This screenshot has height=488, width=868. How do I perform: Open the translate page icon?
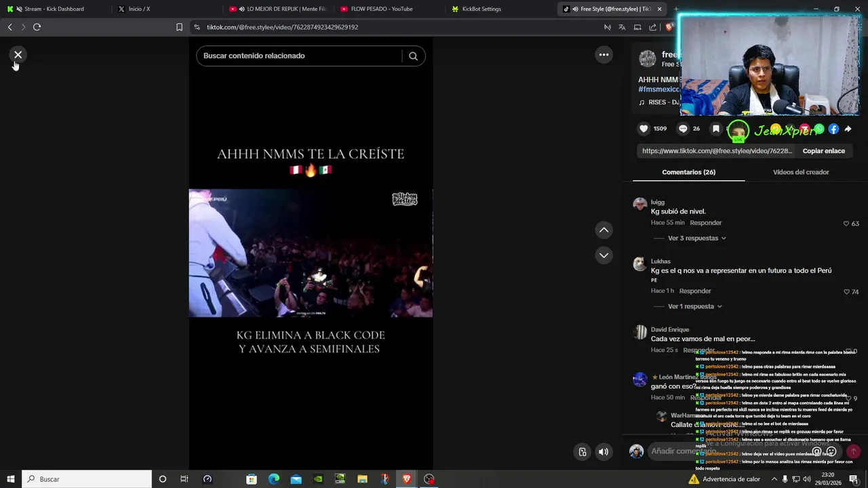point(622,27)
